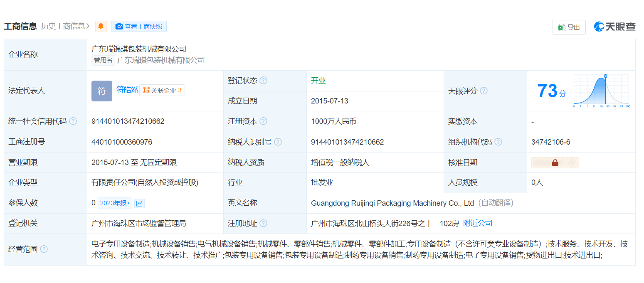
Task: Click the 73分 score value
Action: coord(552,91)
